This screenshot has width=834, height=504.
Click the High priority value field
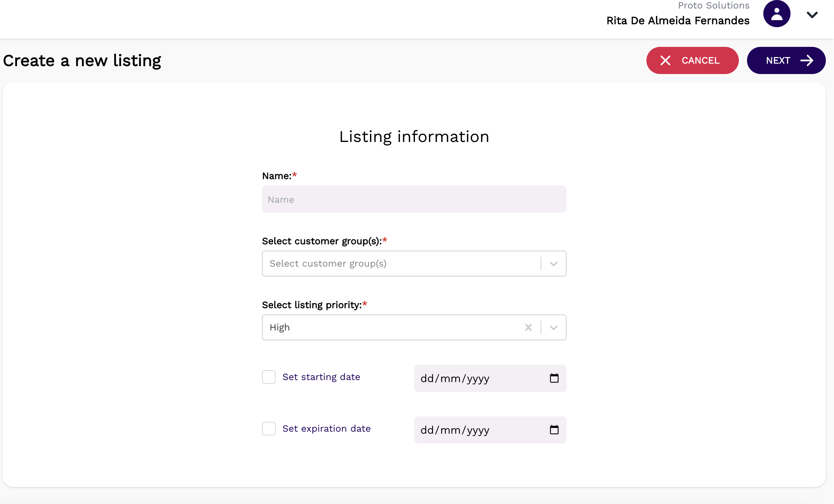coord(414,327)
